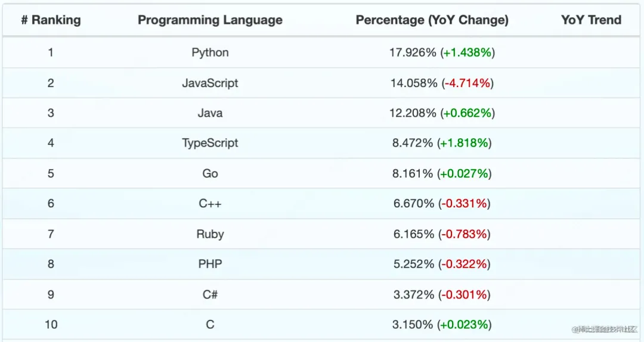Click on Java in the language column

[210, 113]
